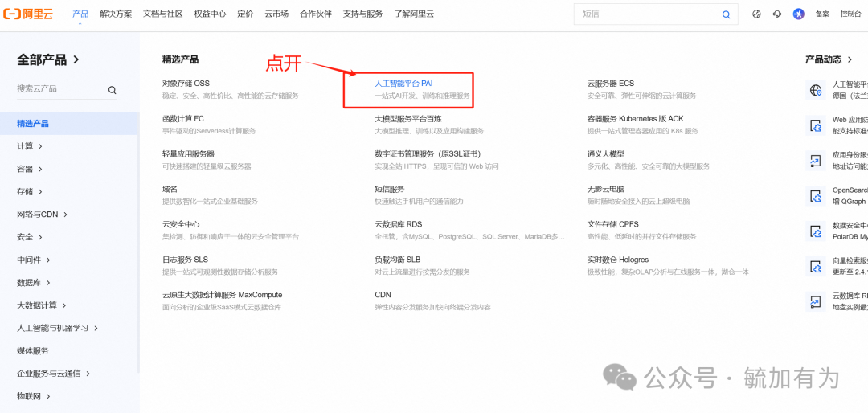This screenshot has height=413, width=868.
Task: Click the icon beside 应用身份服 news
Action: click(x=815, y=161)
